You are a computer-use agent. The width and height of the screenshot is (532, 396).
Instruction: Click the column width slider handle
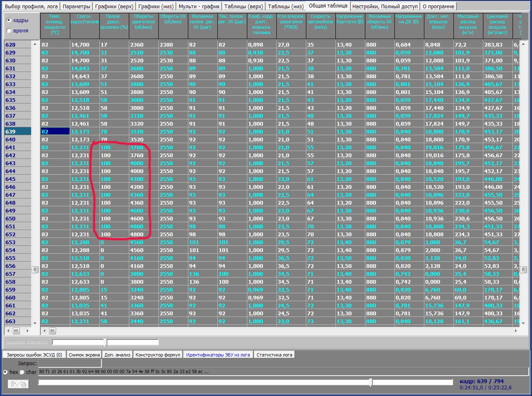coord(105,342)
